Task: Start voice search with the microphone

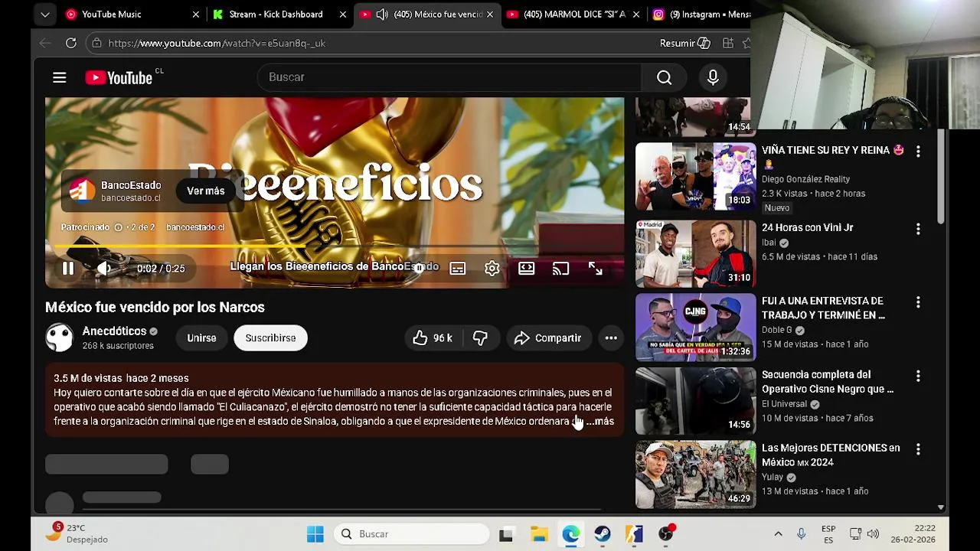Action: click(713, 77)
